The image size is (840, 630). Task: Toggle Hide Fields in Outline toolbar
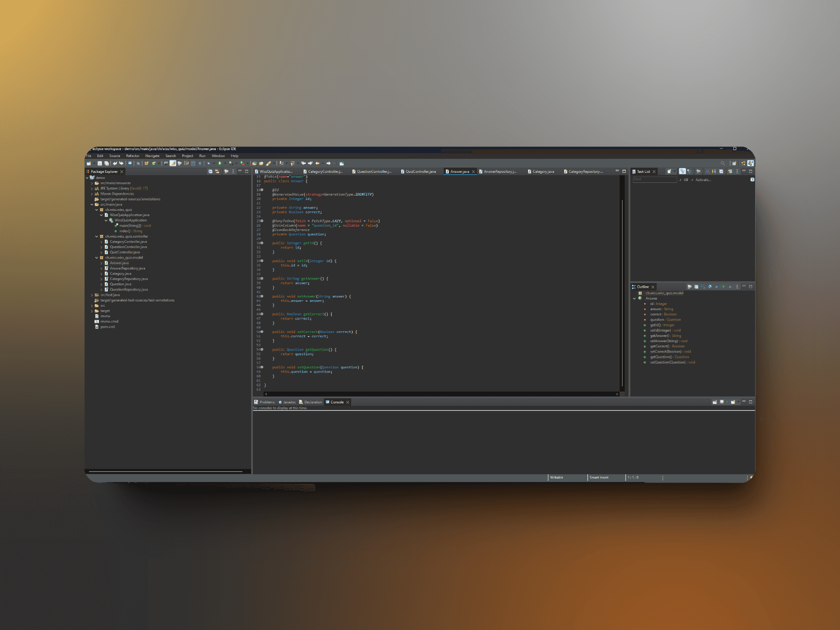point(710,287)
